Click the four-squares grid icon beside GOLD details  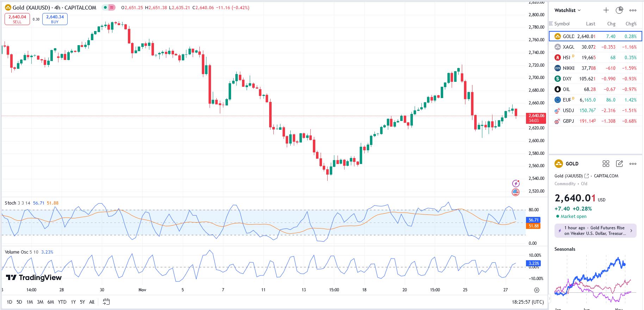coord(606,164)
